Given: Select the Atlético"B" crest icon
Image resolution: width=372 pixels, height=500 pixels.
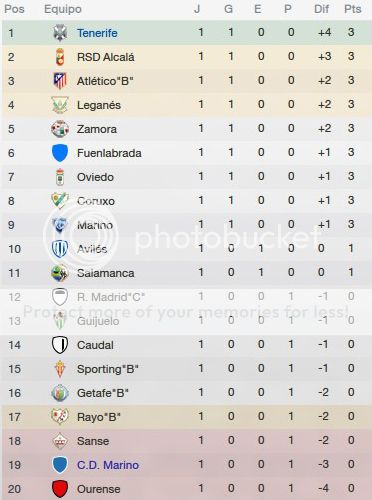Looking at the screenshot, I should pyautogui.click(x=60, y=81).
